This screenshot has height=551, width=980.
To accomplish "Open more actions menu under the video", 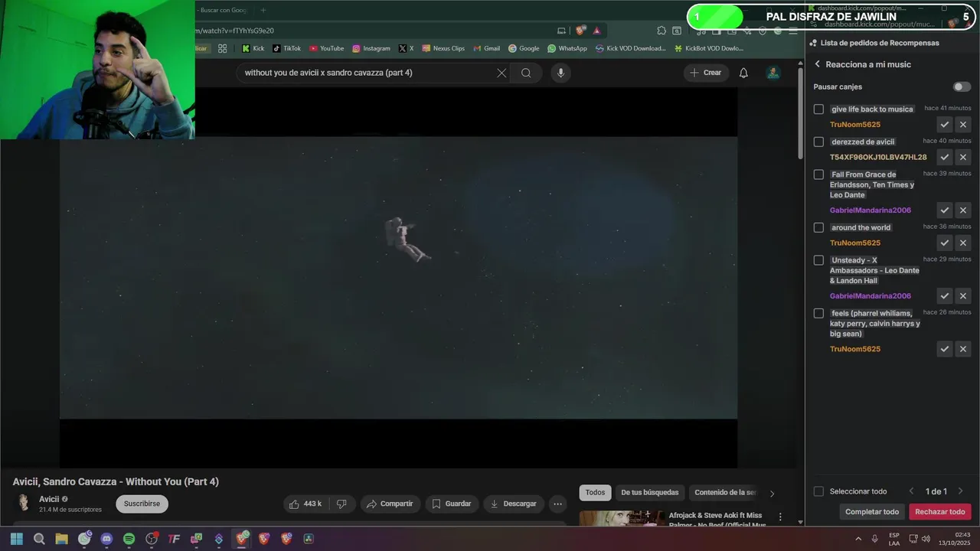I will (x=557, y=504).
